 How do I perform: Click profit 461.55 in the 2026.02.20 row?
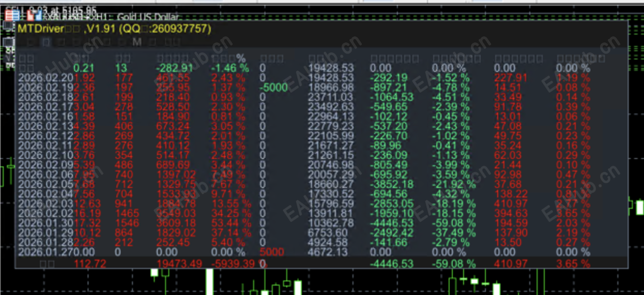pos(173,78)
